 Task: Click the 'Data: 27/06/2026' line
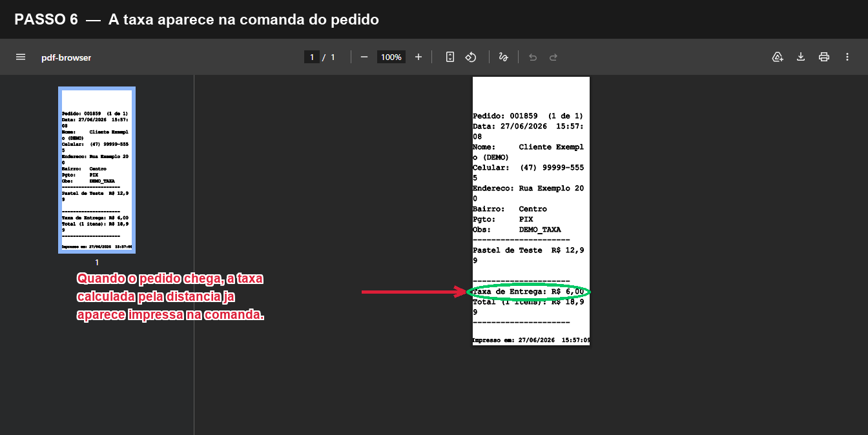click(528, 126)
